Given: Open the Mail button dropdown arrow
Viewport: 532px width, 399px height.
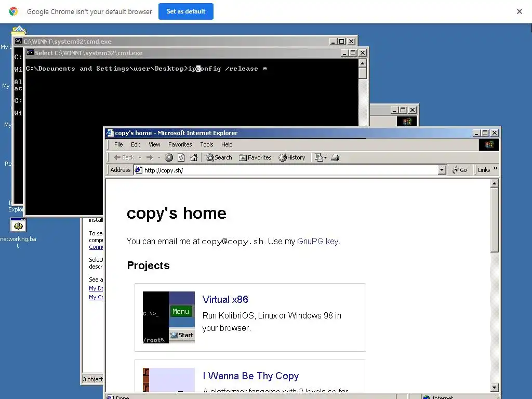Looking at the screenshot, I should (x=325, y=158).
